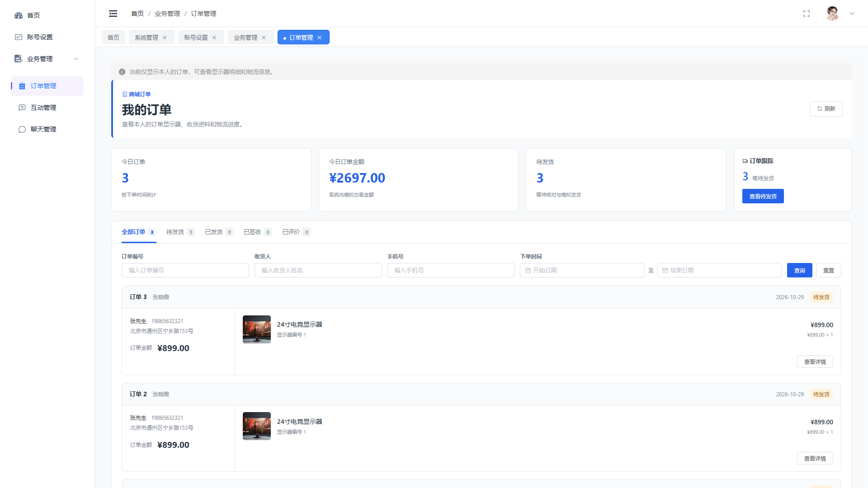Click the info icon in the notice bar

(122, 72)
